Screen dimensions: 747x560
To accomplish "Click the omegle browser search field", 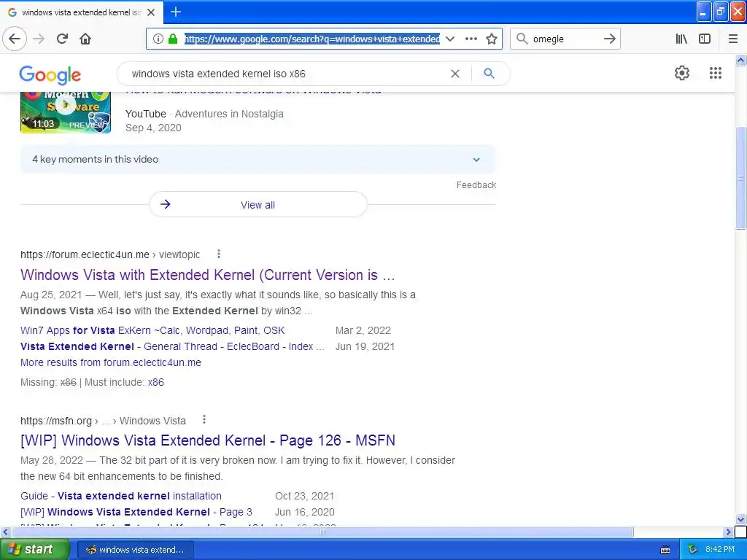I will pos(565,39).
